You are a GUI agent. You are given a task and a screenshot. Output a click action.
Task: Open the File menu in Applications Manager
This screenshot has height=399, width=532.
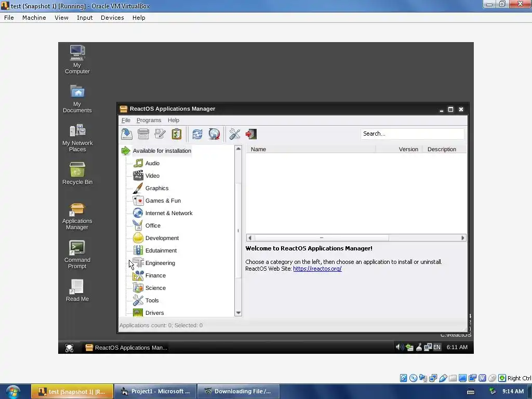(126, 120)
